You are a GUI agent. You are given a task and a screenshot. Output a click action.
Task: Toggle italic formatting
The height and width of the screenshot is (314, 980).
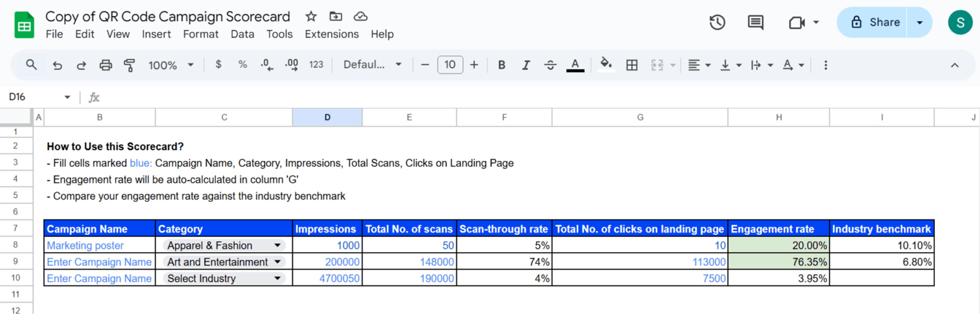[526, 65]
